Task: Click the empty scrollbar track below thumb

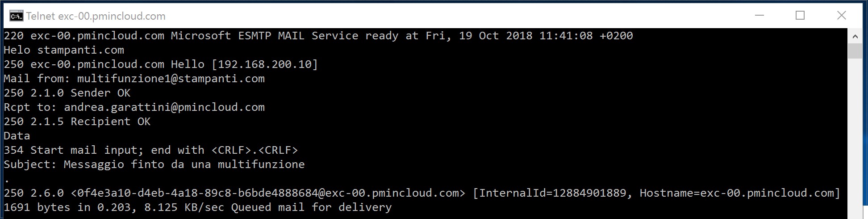Action: [x=855, y=139]
